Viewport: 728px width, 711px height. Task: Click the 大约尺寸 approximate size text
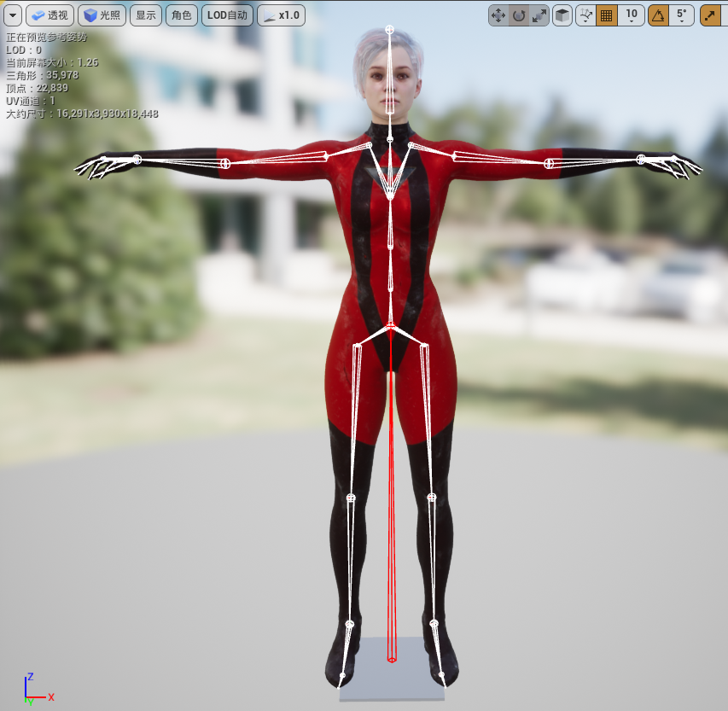click(x=82, y=114)
